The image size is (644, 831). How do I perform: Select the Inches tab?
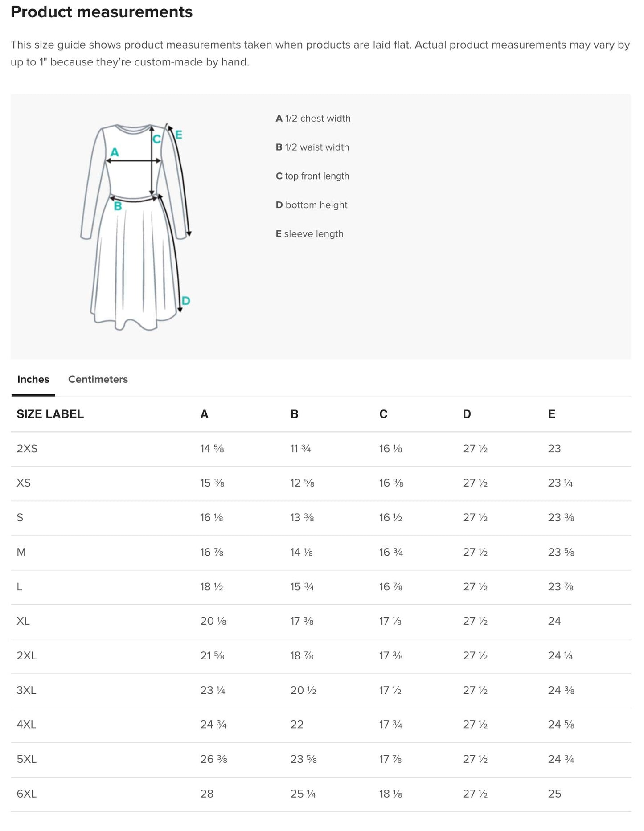[33, 379]
